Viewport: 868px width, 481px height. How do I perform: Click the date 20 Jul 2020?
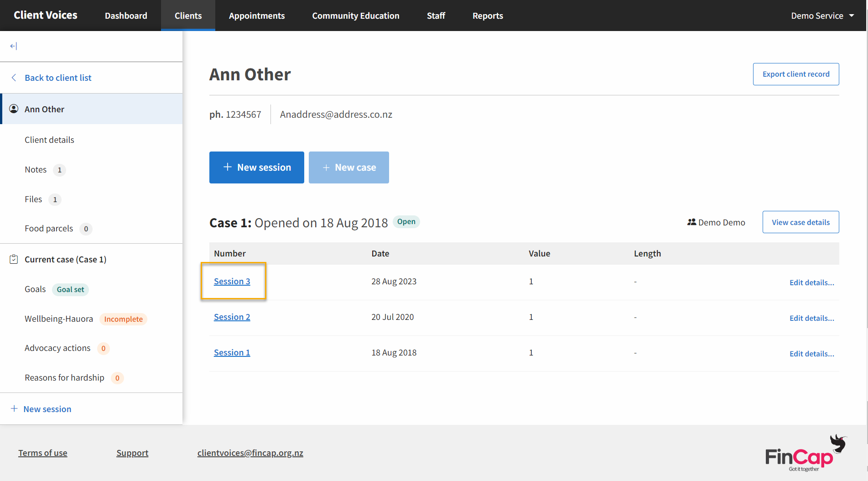coord(393,317)
